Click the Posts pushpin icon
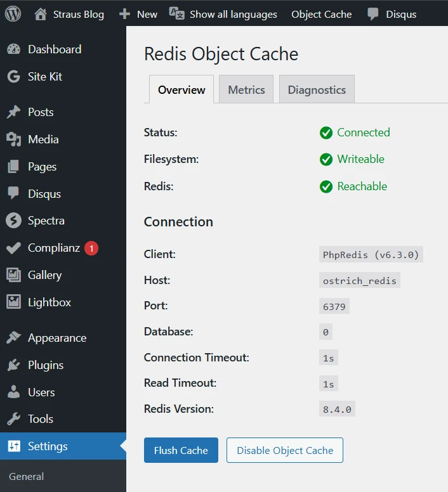Image resolution: width=448 pixels, height=492 pixels. [14, 112]
